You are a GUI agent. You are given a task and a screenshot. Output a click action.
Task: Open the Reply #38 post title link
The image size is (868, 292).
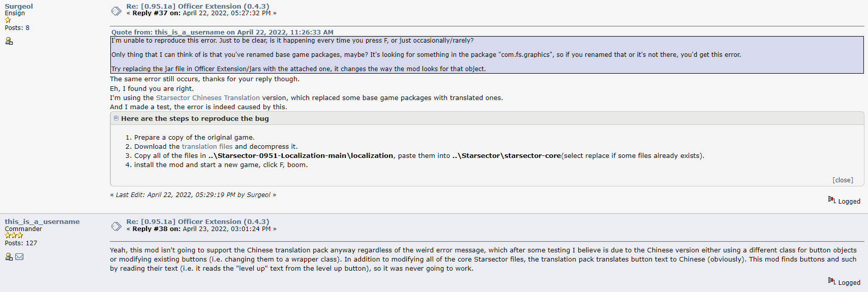pos(198,222)
